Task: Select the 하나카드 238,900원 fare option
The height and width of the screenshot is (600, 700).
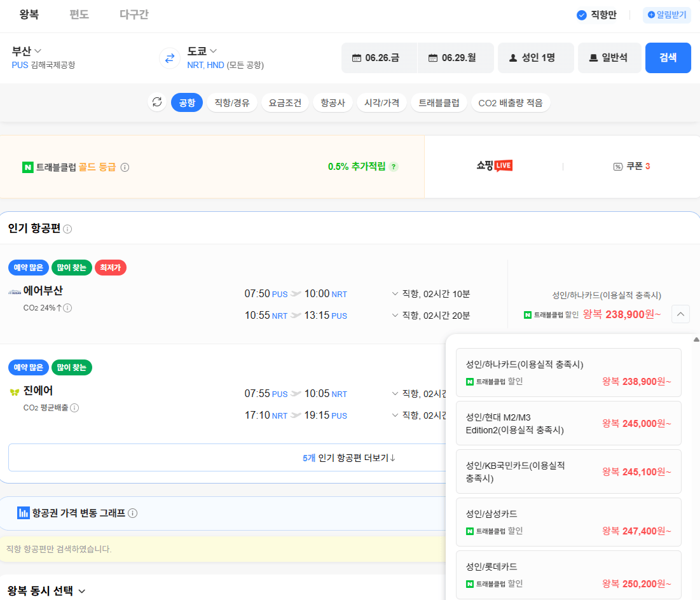Action: click(568, 373)
